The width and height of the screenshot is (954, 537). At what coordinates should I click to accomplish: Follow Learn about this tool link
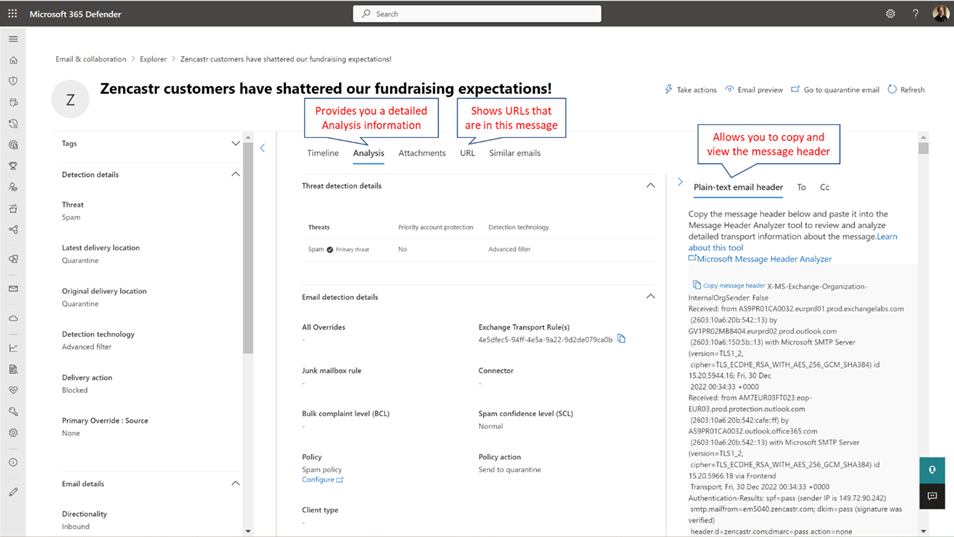point(793,242)
